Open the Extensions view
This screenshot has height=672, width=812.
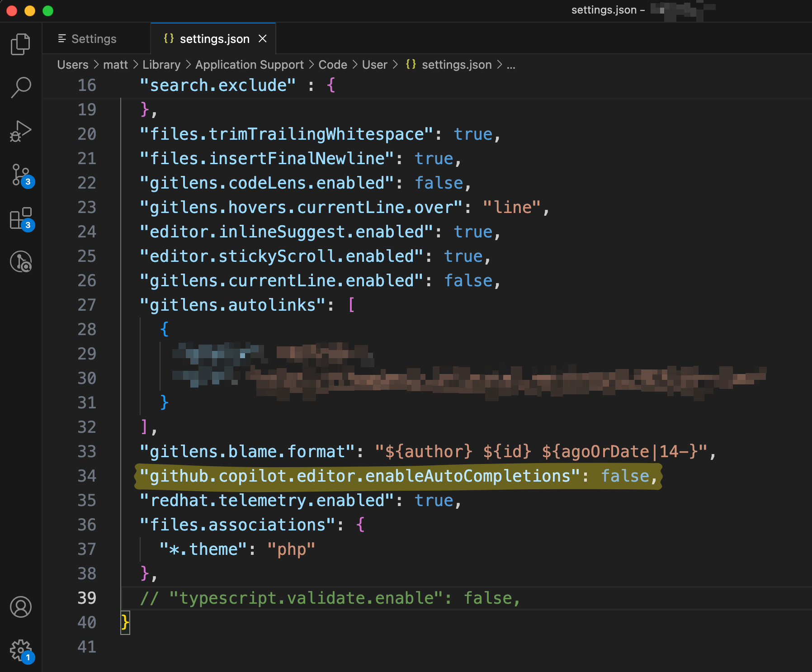click(21, 219)
